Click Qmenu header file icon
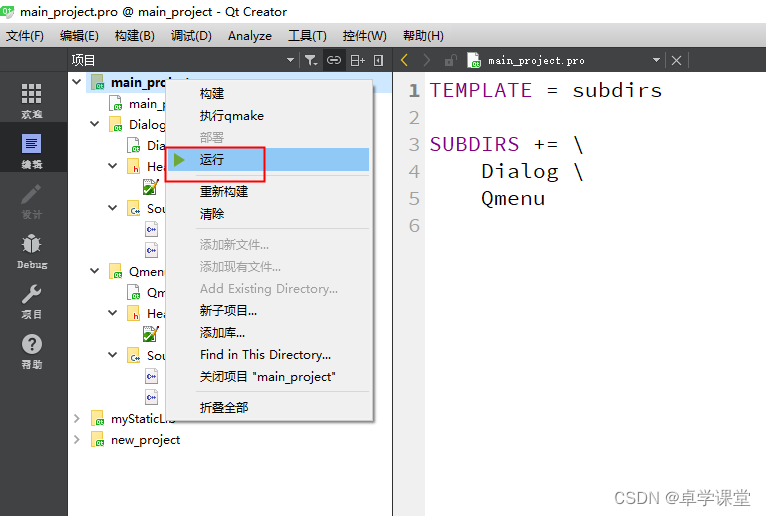766x516 pixels. pyautogui.click(x=150, y=334)
